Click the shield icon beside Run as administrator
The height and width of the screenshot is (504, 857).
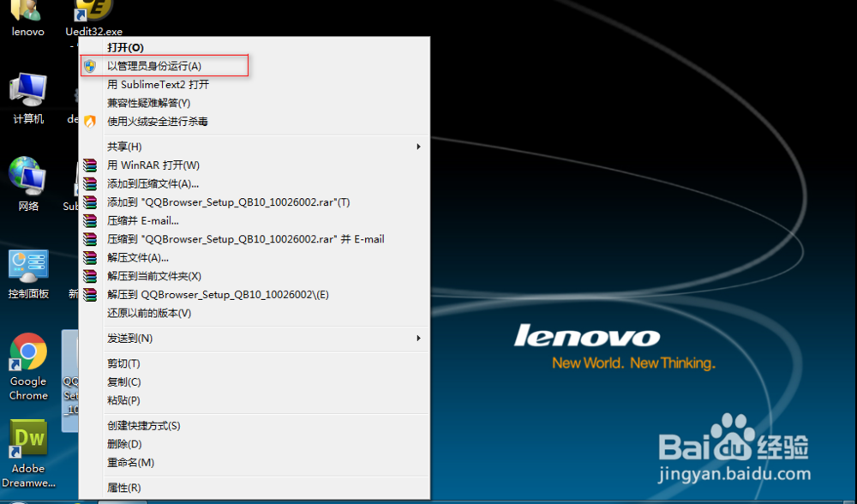coord(90,66)
